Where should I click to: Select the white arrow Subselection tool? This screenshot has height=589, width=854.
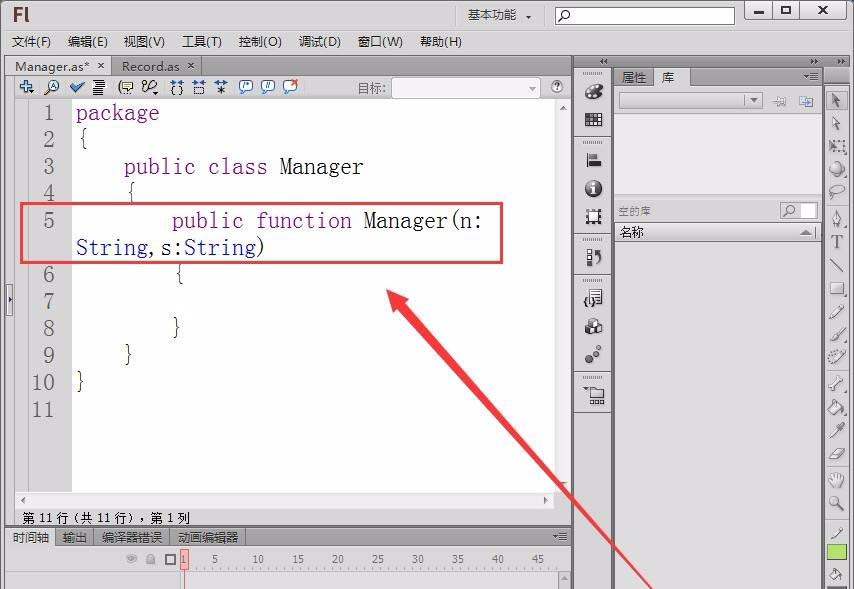836,123
